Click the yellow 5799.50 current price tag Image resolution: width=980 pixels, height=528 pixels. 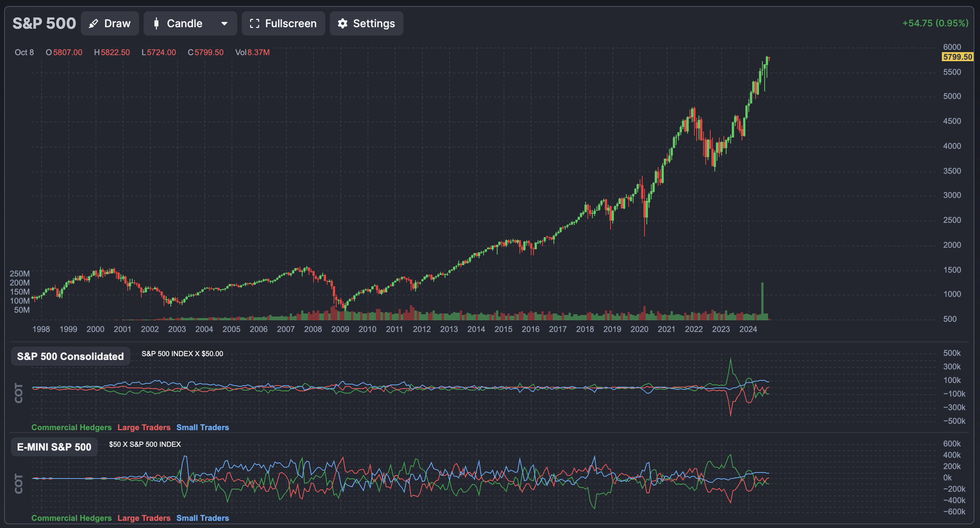point(957,57)
